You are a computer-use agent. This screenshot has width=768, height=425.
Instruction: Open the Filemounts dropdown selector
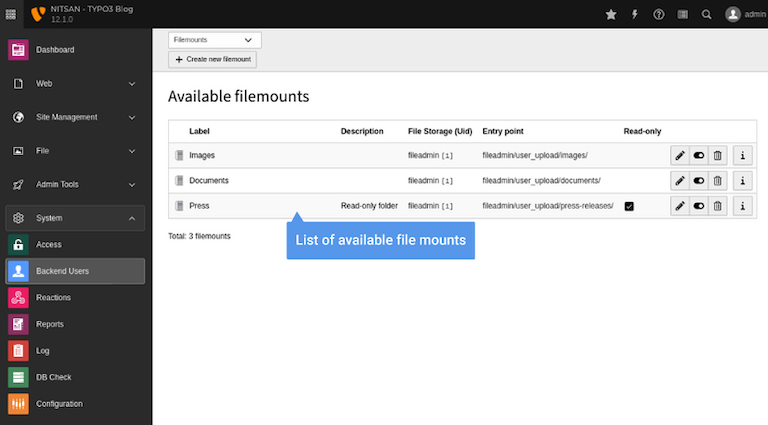(214, 40)
